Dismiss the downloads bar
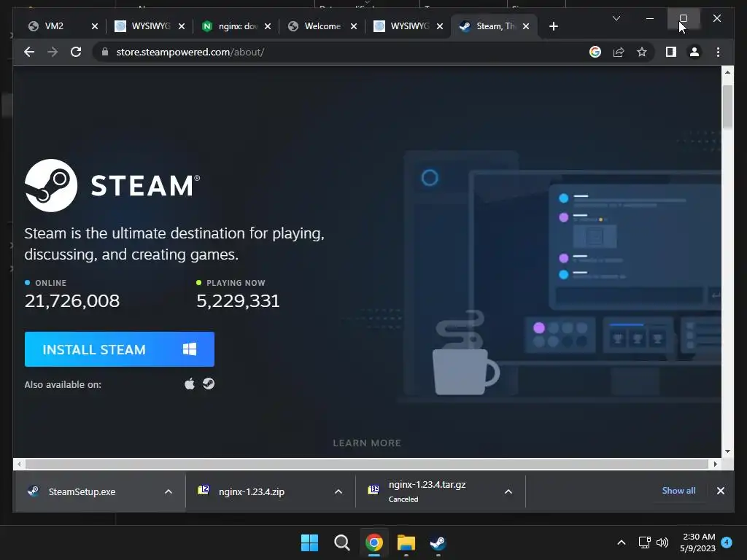Image resolution: width=747 pixels, height=560 pixels. (x=720, y=491)
